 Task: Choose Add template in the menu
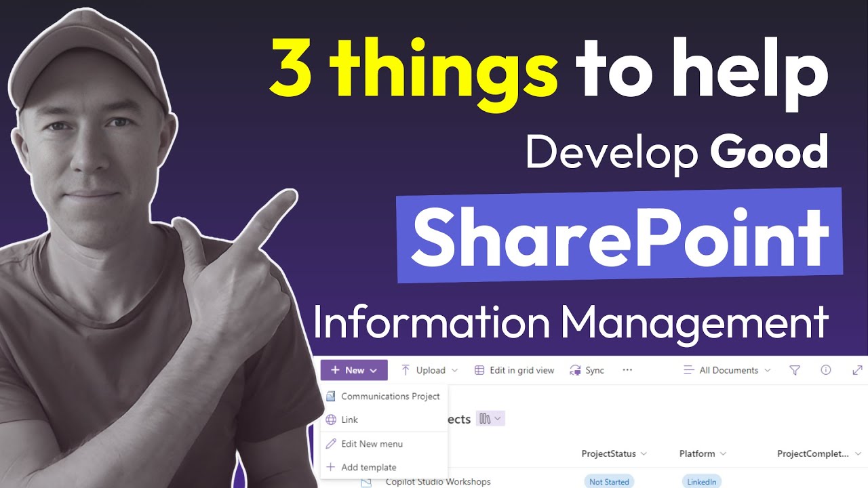384,467
